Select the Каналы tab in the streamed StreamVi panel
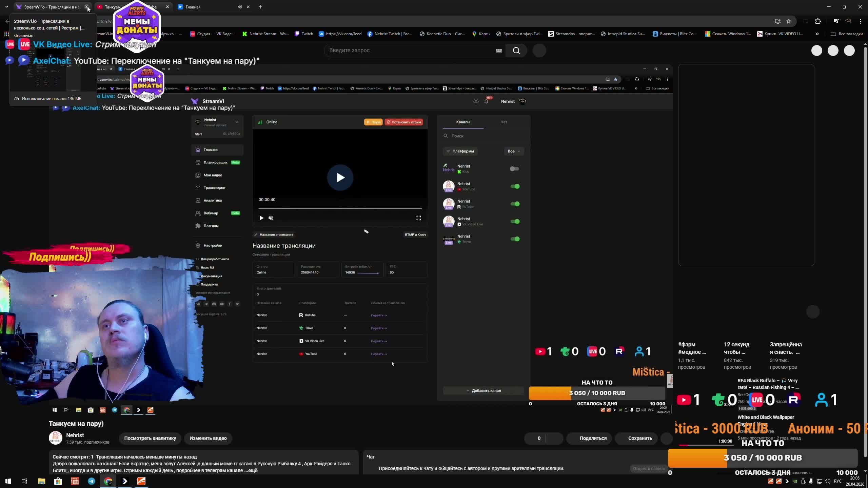Image resolution: width=868 pixels, height=488 pixels. [463, 122]
